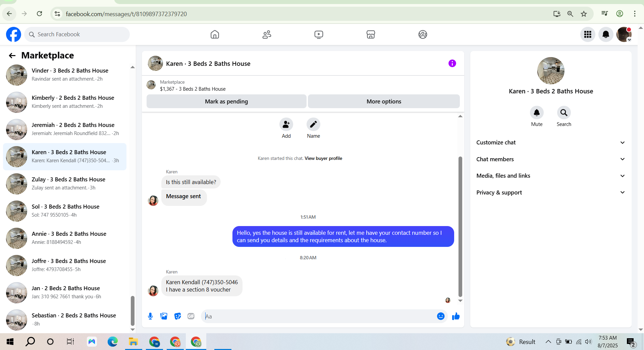
Task: Bookmark this page with star icon
Action: (584, 14)
